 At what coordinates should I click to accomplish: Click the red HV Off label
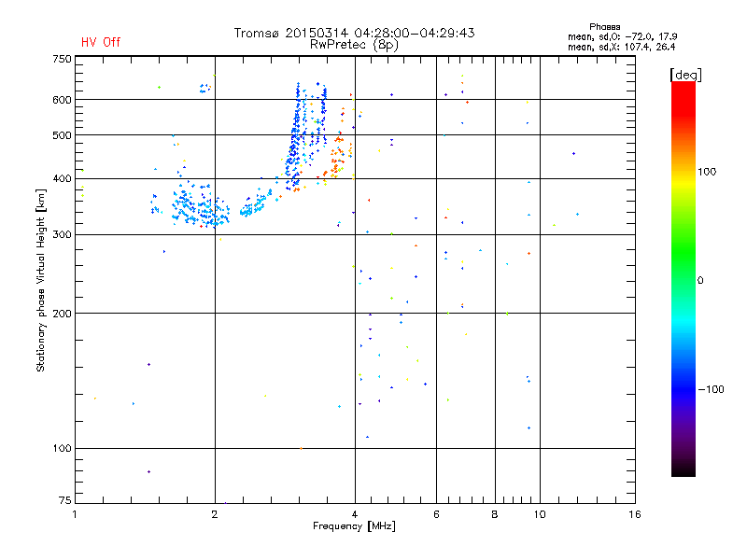coord(101,42)
